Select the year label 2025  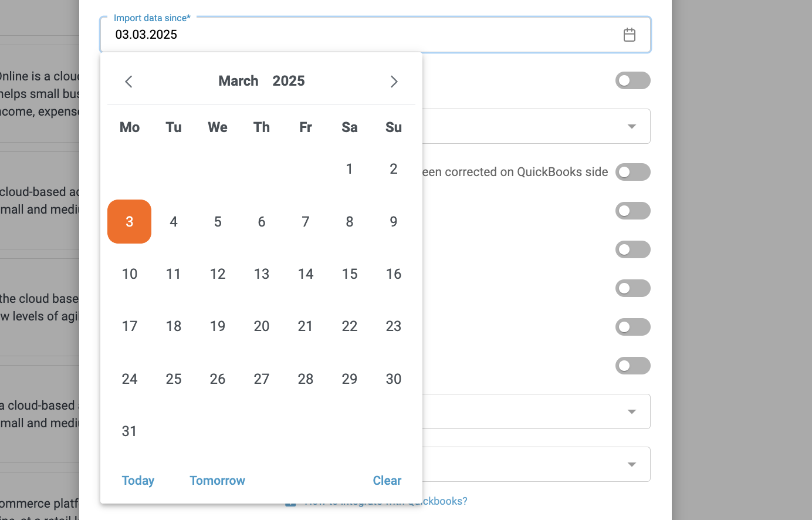click(289, 81)
